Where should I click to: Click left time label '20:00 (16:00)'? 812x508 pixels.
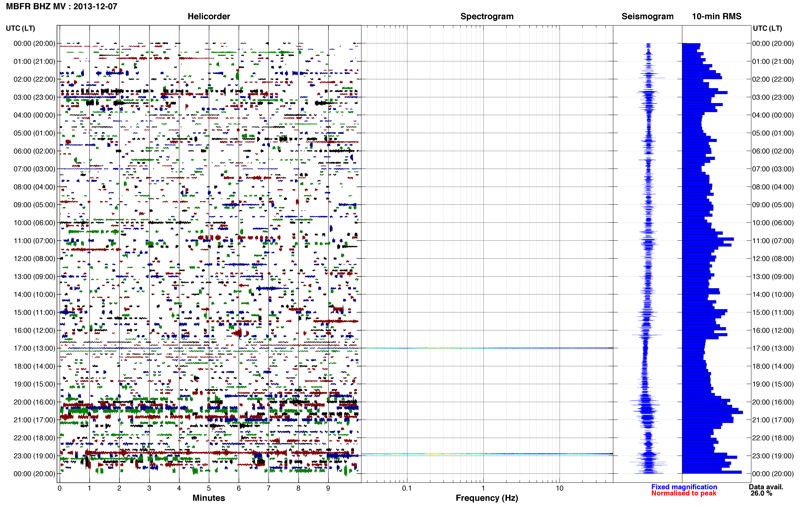(34, 402)
